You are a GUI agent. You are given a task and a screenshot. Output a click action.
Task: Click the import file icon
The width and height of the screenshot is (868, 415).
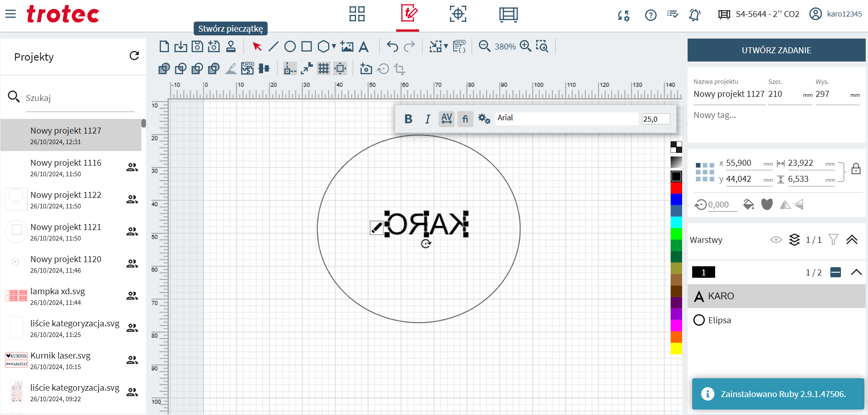pos(181,46)
